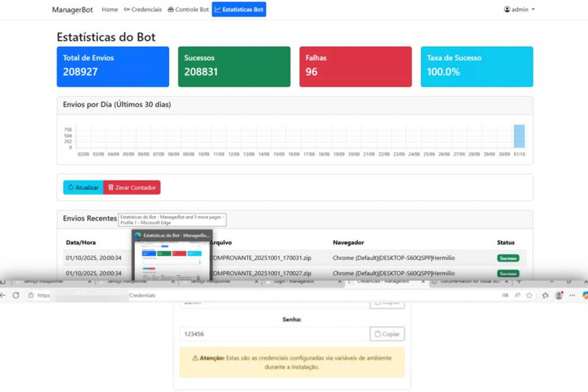Click the Edge Copilot icon
588x392 pixels.
585,295
